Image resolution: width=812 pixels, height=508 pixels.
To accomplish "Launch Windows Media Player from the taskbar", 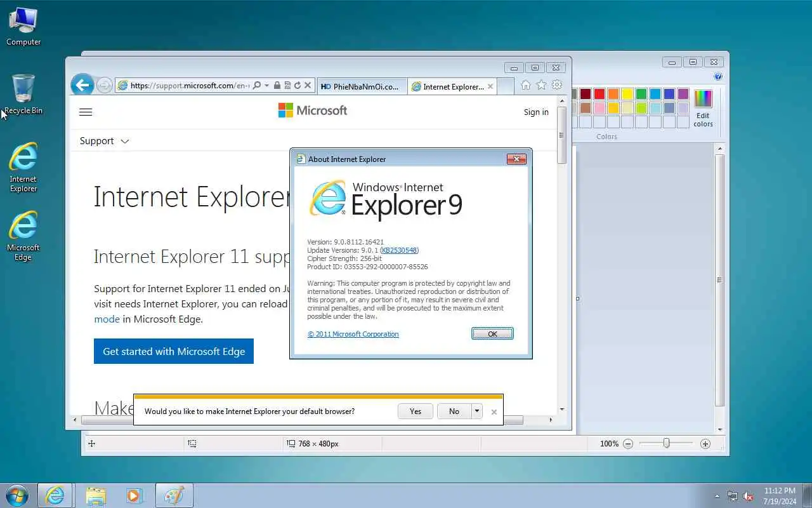I will pos(134,495).
